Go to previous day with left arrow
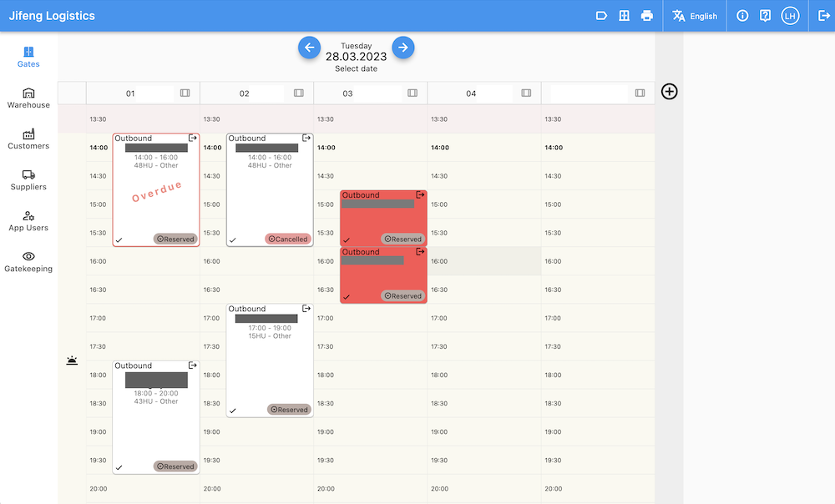The height and width of the screenshot is (504, 835). pyautogui.click(x=309, y=48)
